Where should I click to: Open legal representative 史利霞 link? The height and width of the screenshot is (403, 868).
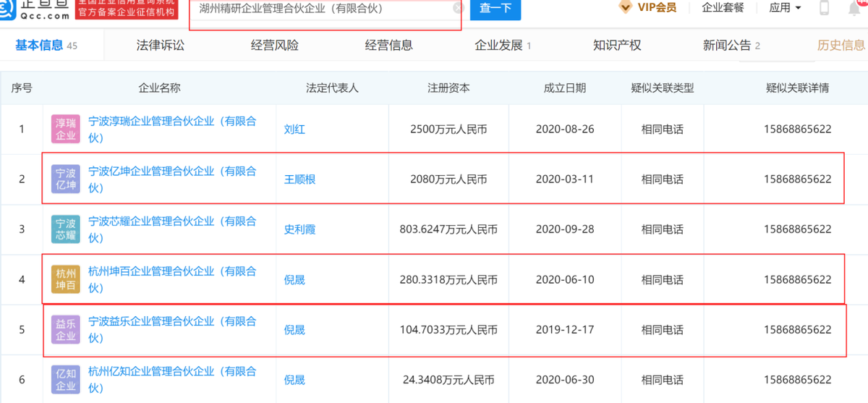coord(300,229)
